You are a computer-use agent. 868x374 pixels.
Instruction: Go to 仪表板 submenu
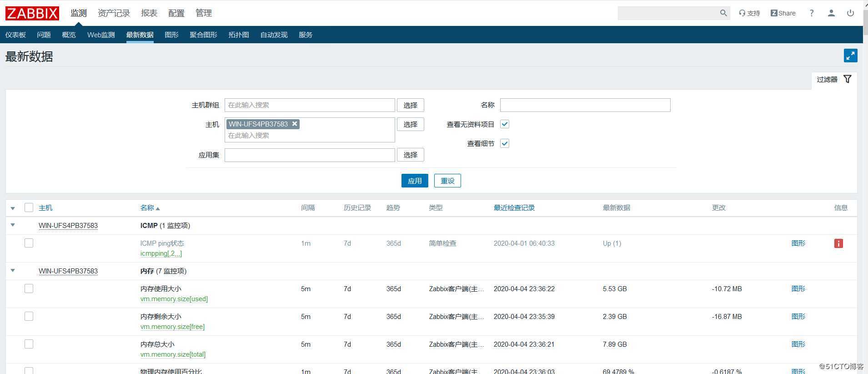pyautogui.click(x=15, y=35)
